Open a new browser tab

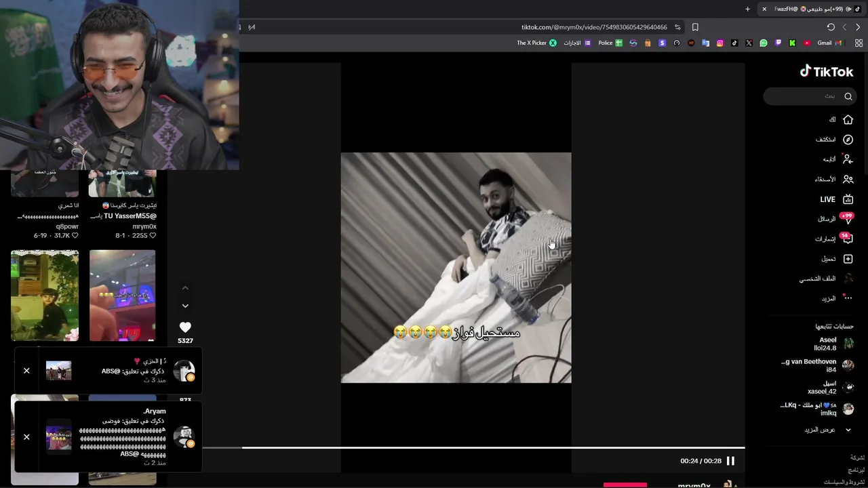[747, 9]
